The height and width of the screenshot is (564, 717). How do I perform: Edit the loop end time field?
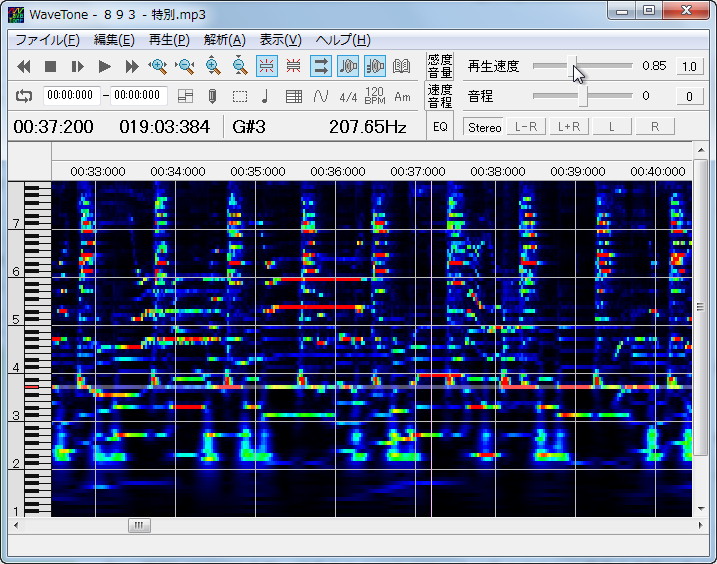point(138,95)
